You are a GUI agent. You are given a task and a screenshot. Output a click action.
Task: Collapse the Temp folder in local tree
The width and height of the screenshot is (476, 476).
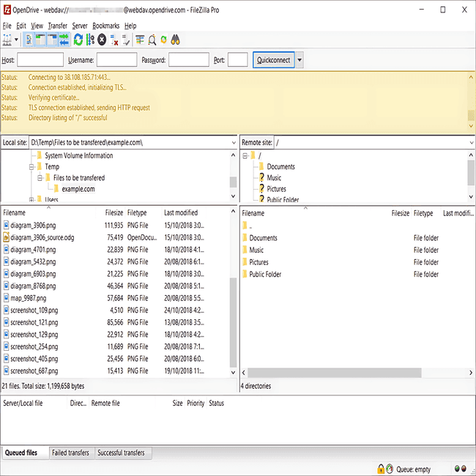[x=31, y=167]
